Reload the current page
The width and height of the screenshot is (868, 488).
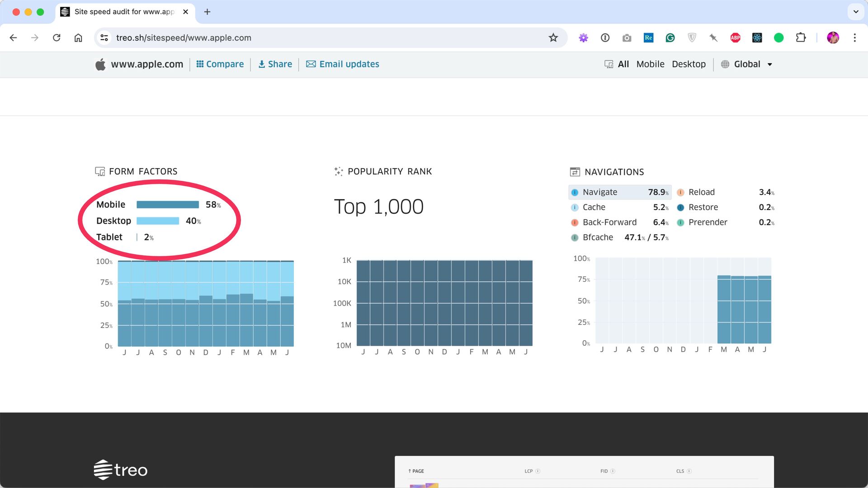57,38
